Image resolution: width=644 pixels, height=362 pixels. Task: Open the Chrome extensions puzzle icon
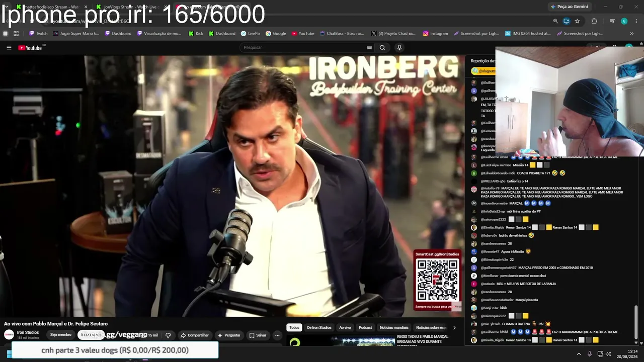coord(594,21)
